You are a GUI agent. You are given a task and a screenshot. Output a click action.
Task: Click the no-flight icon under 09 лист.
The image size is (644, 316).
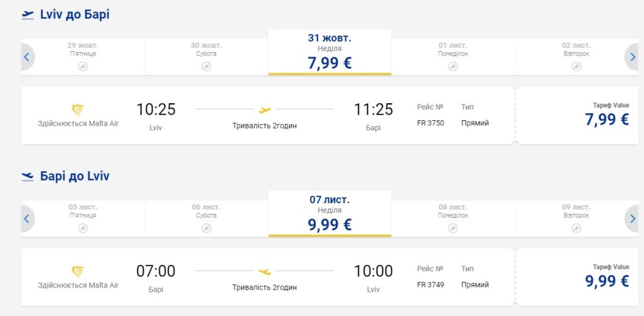coord(576,228)
